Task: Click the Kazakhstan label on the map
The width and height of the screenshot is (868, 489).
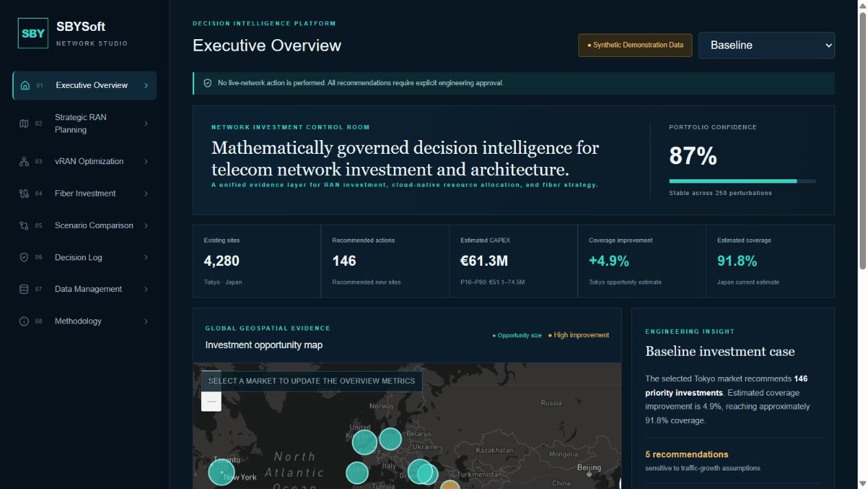Action: point(494,451)
